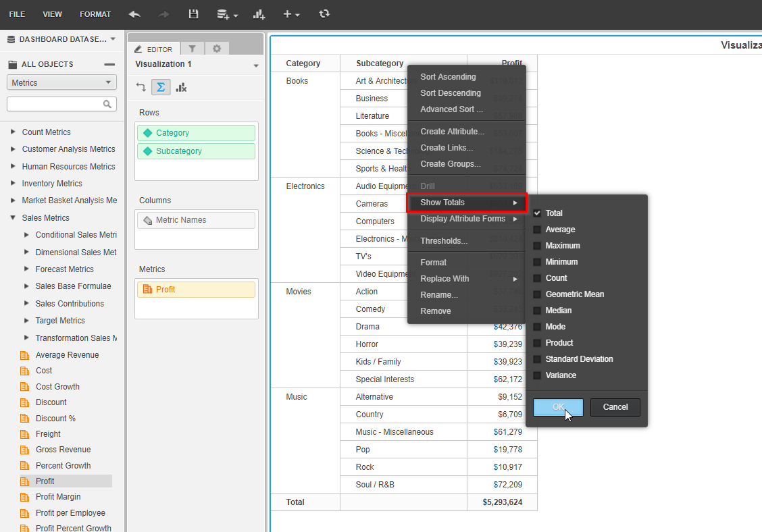Undo the last action
This screenshot has width=762, height=532.
point(134,14)
